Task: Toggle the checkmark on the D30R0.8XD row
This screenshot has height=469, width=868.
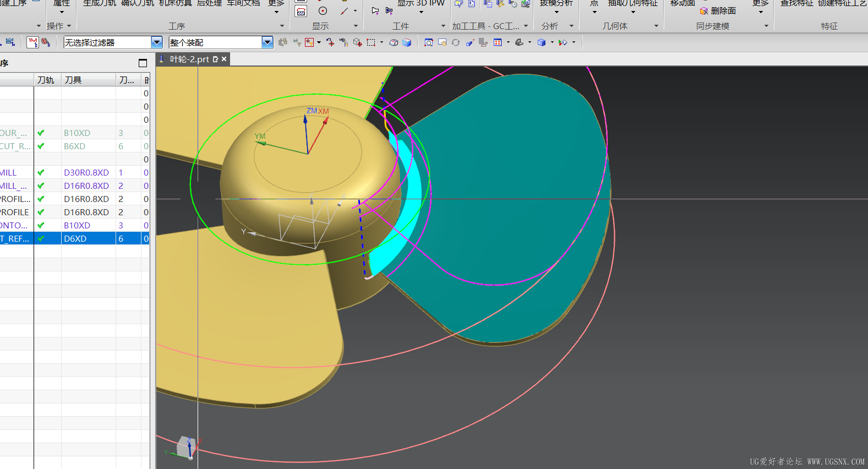Action: pos(41,172)
